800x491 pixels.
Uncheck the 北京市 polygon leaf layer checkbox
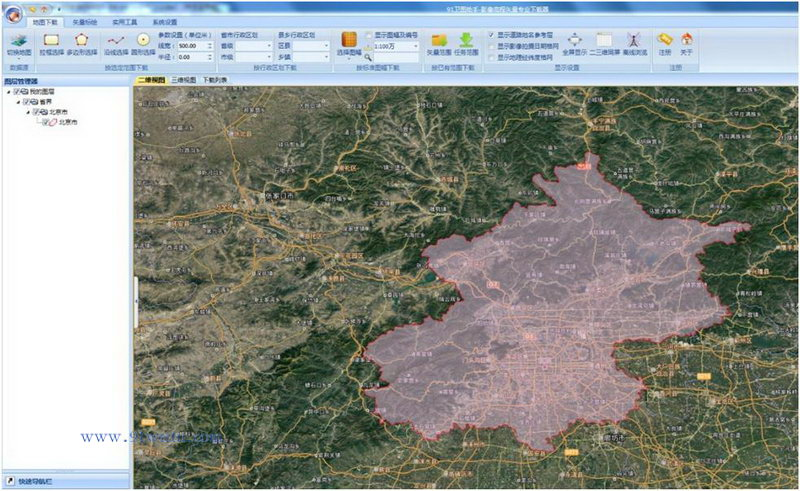tap(46, 122)
